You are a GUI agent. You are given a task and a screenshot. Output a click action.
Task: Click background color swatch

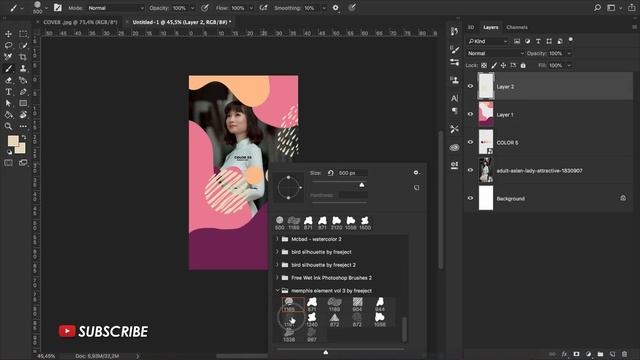[x=21, y=149]
